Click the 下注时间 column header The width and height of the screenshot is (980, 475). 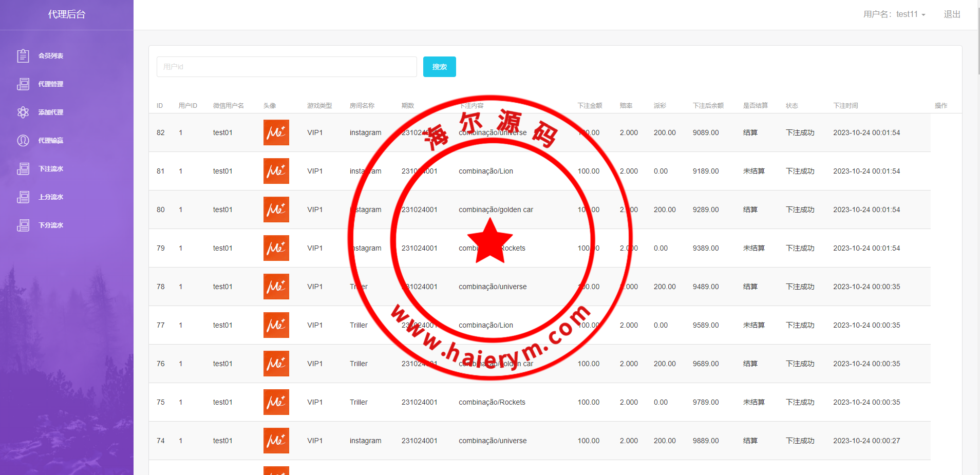click(x=846, y=106)
